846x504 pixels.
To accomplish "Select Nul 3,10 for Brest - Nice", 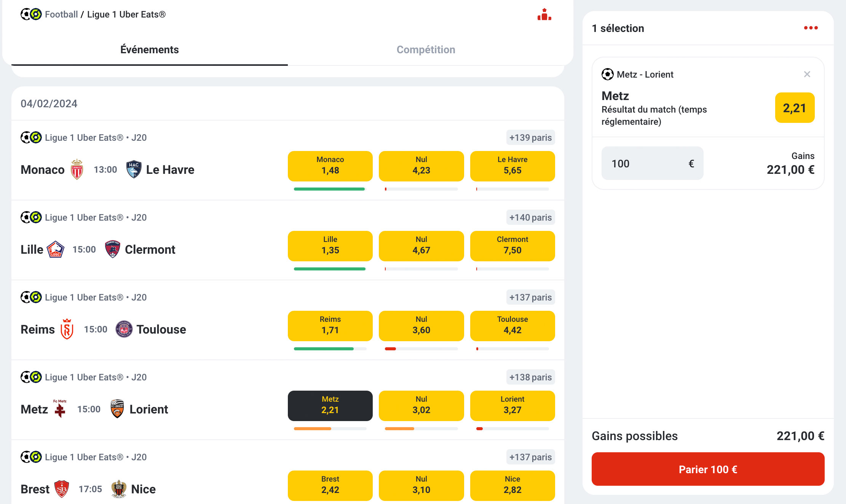I will click(421, 485).
